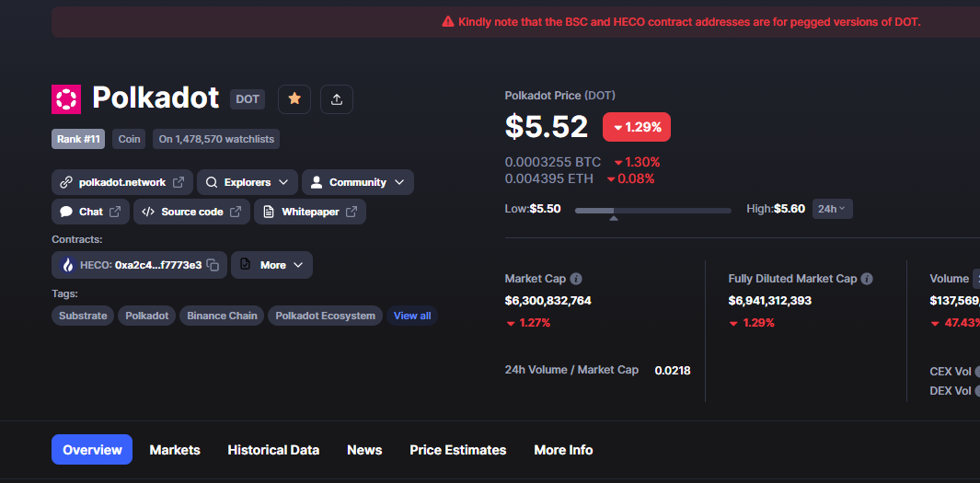
Task: Click the Polkadot Price (DOT) heading
Action: (560, 96)
